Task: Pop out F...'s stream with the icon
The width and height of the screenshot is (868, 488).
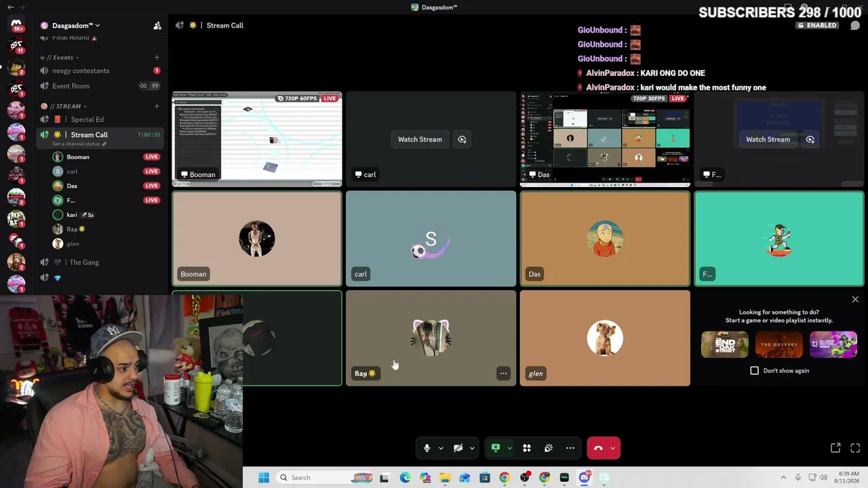Action: 810,140
